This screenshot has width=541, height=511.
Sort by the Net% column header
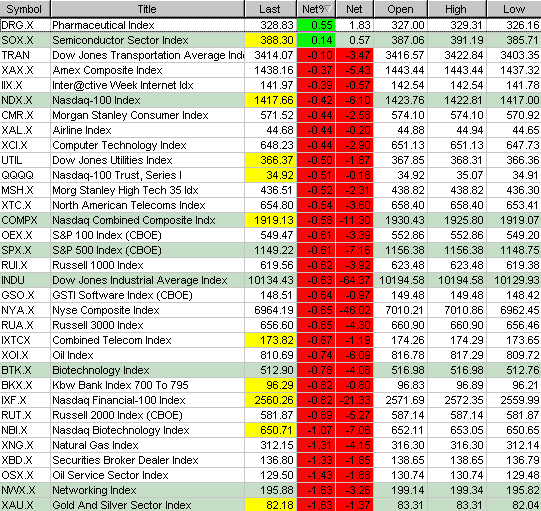(x=316, y=9)
